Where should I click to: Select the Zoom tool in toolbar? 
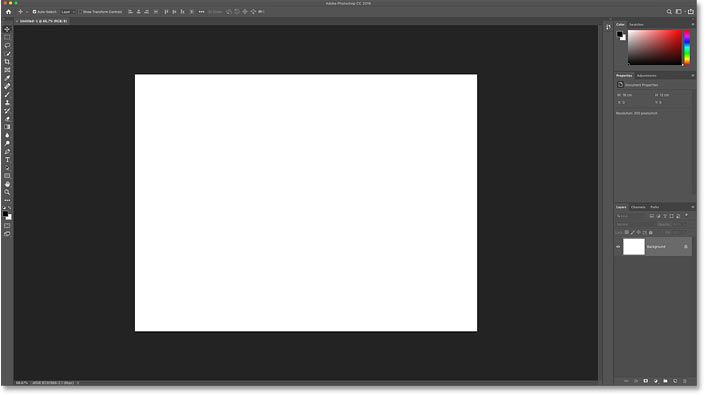7,192
